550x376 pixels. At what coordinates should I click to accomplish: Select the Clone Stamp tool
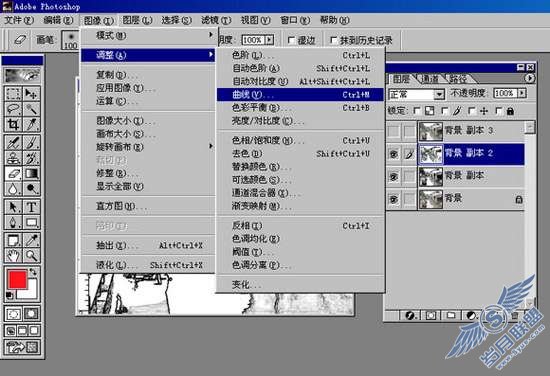pos(13,158)
